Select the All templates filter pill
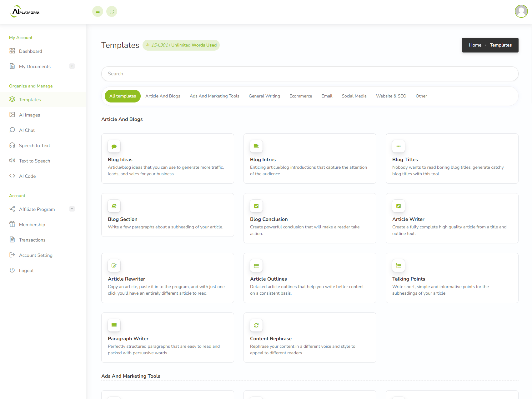 123,96
